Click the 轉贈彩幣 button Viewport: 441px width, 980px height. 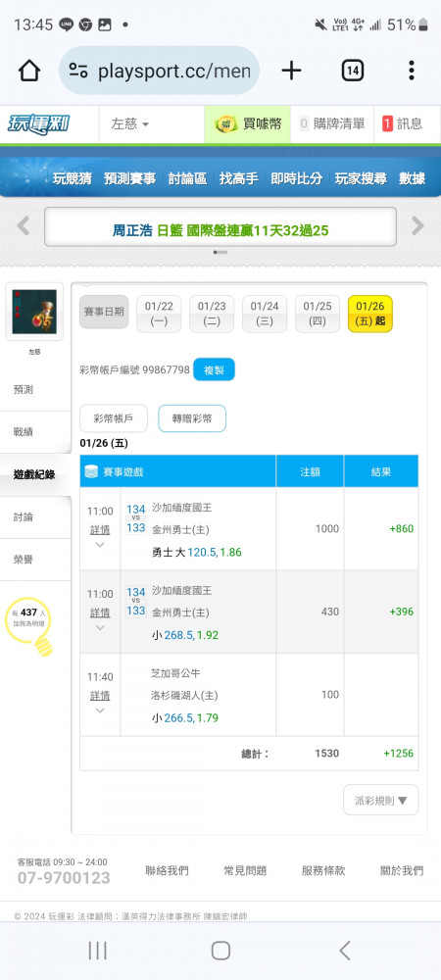click(x=192, y=418)
